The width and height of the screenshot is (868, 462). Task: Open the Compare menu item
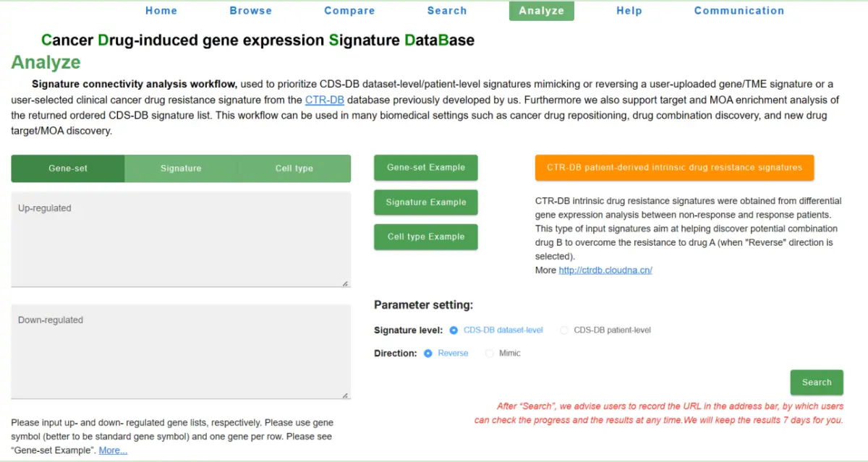pos(349,11)
